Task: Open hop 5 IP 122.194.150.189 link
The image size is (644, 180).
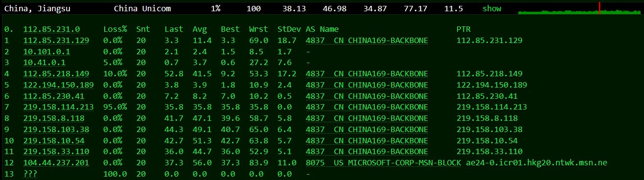Action: 59,85
